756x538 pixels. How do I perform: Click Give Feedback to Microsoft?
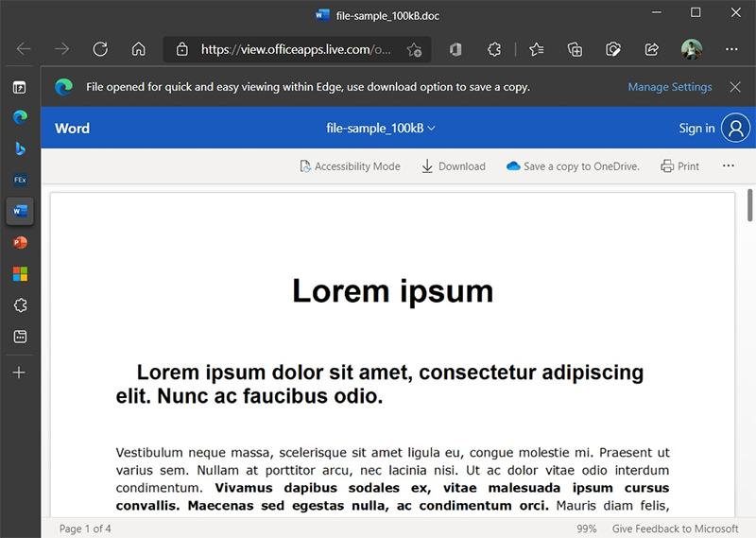[675, 529]
